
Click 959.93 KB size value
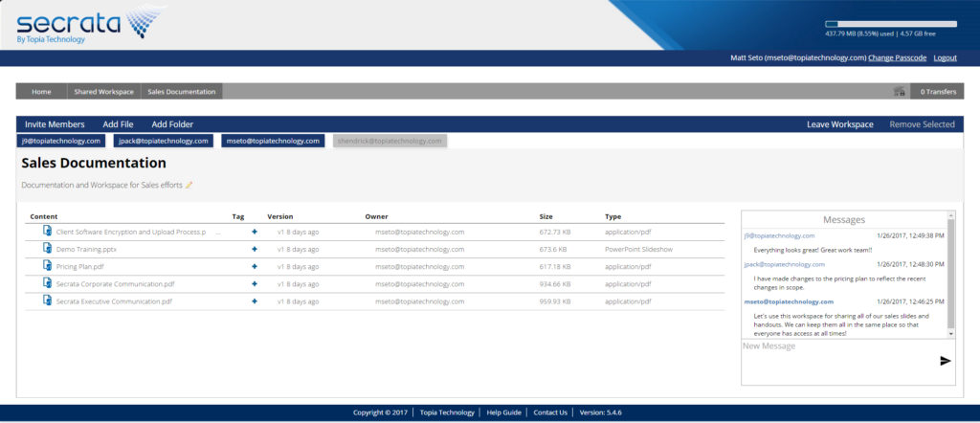pos(555,301)
